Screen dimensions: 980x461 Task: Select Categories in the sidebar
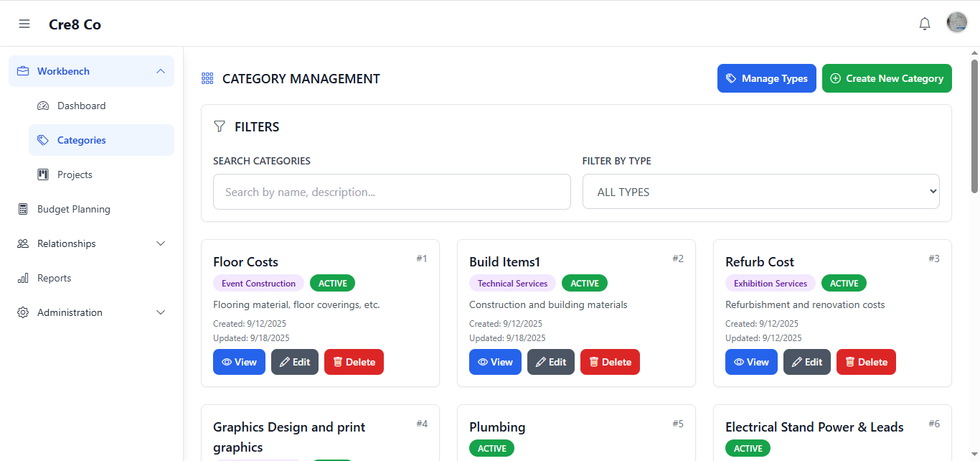point(81,140)
